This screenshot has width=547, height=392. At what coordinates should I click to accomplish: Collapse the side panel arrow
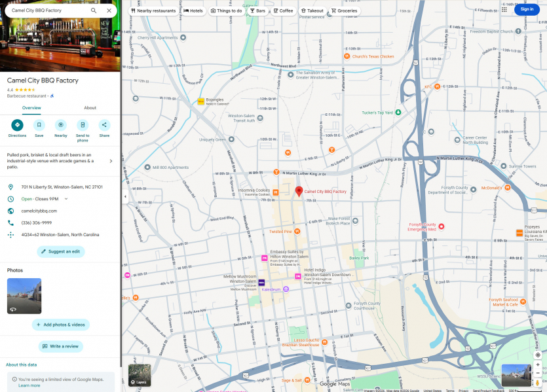coord(124,196)
